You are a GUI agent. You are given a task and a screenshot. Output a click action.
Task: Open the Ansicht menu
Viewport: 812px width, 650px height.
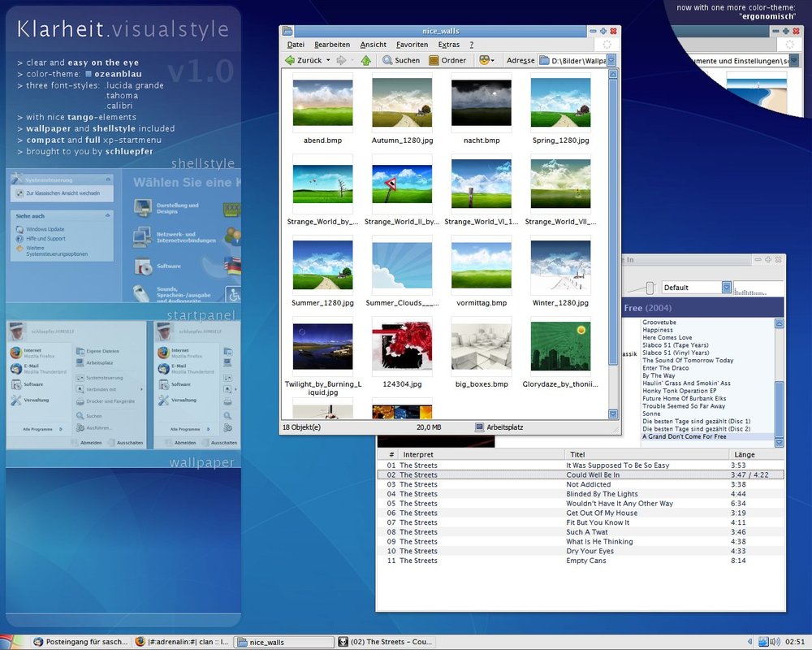(x=373, y=45)
